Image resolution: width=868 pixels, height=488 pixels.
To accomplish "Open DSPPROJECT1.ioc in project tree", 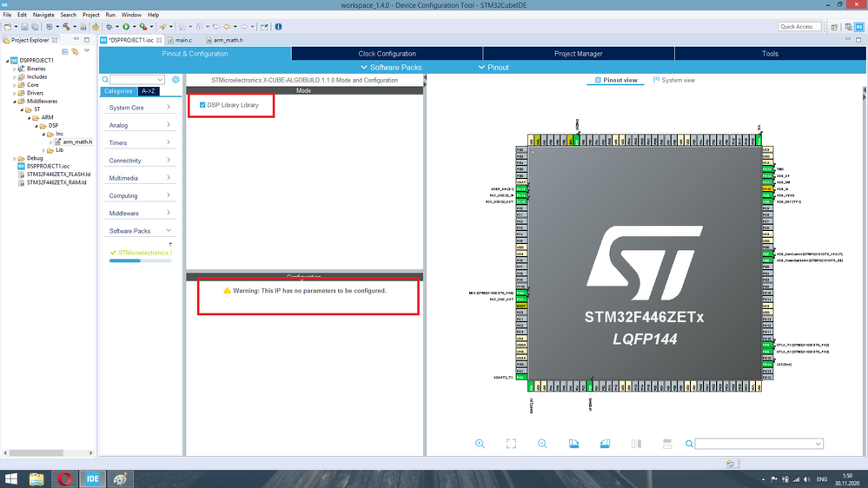I will [43, 166].
